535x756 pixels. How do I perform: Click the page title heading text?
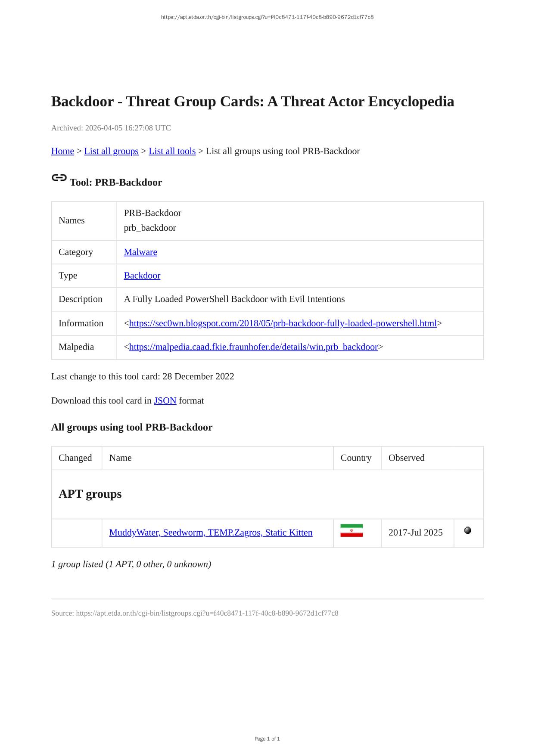point(252,102)
